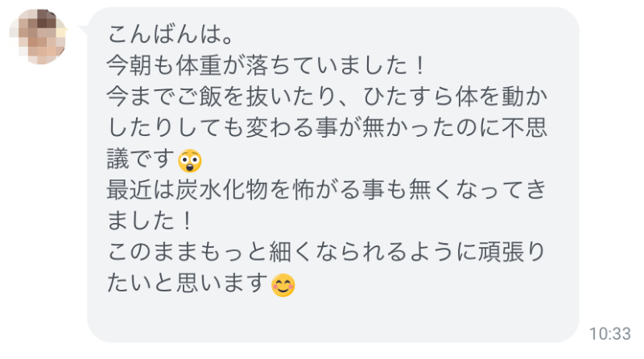Click the word ご飯 in the third line
Screen dimensions: 644x359
[x=199, y=97]
